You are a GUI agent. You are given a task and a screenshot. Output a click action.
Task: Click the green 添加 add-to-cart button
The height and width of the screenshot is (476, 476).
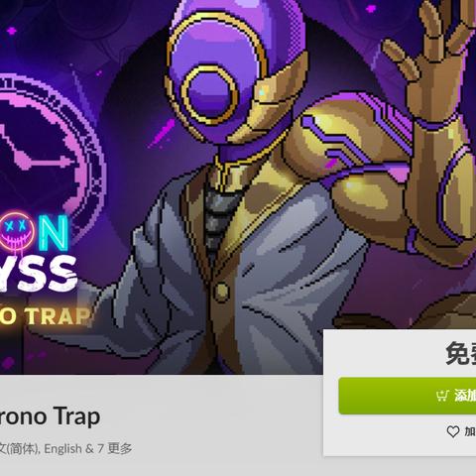[x=408, y=396]
